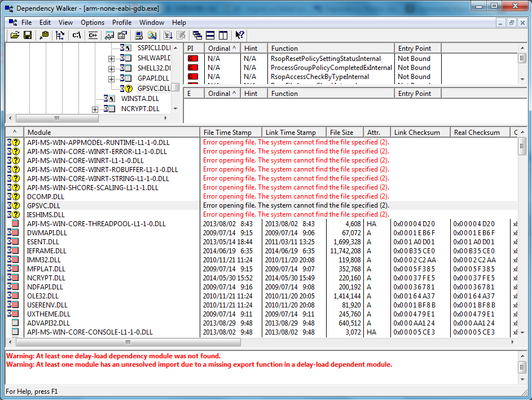Screen dimensions: 532x400
Task: Open Configure Module Search Order icon
Action: tap(152, 35)
